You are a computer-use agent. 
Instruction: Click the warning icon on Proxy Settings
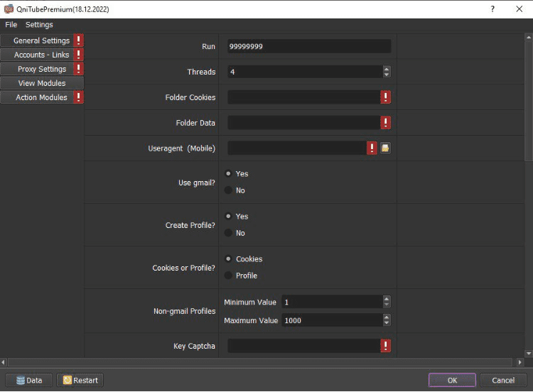(78, 69)
